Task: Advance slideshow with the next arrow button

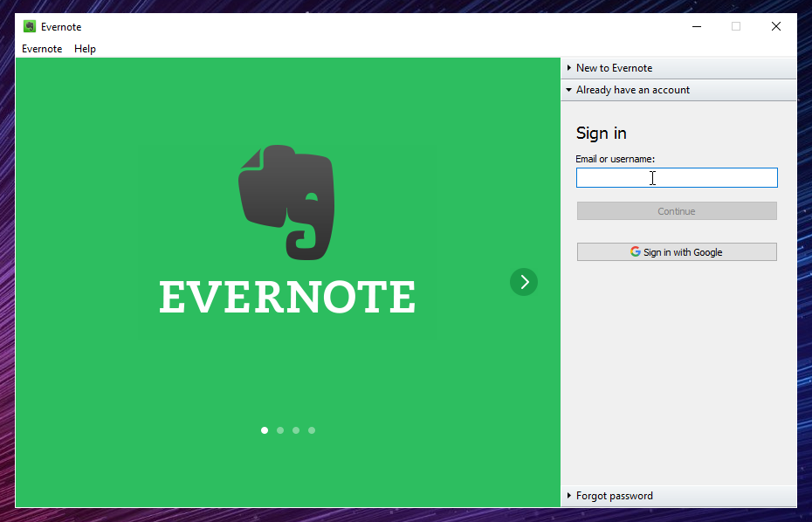Action: (524, 282)
